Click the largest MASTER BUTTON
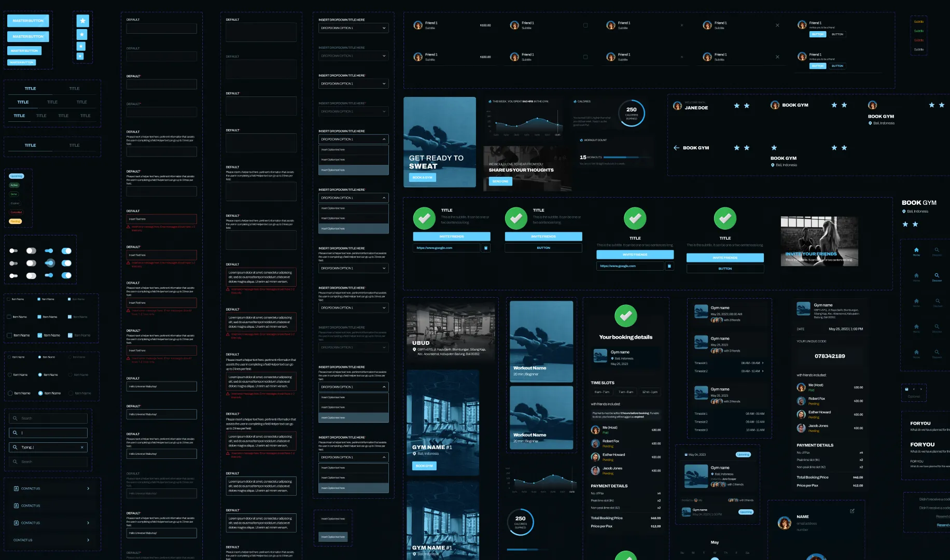 [x=28, y=21]
